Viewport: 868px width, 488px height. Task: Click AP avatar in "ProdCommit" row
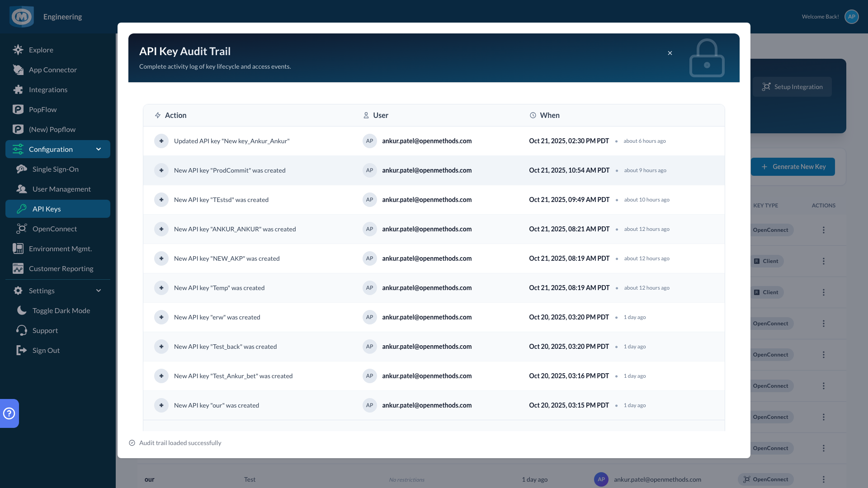[x=370, y=170]
